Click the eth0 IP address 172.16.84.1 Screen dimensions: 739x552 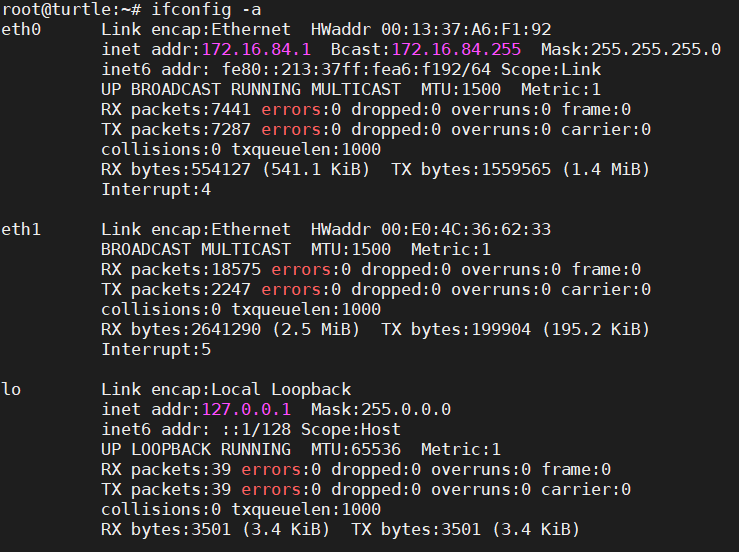(256, 49)
